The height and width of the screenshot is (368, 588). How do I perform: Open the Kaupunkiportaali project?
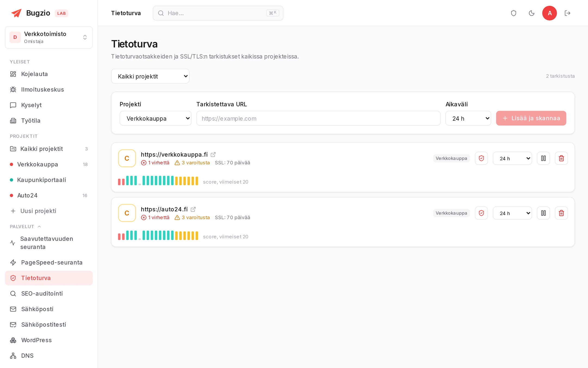coord(49,180)
